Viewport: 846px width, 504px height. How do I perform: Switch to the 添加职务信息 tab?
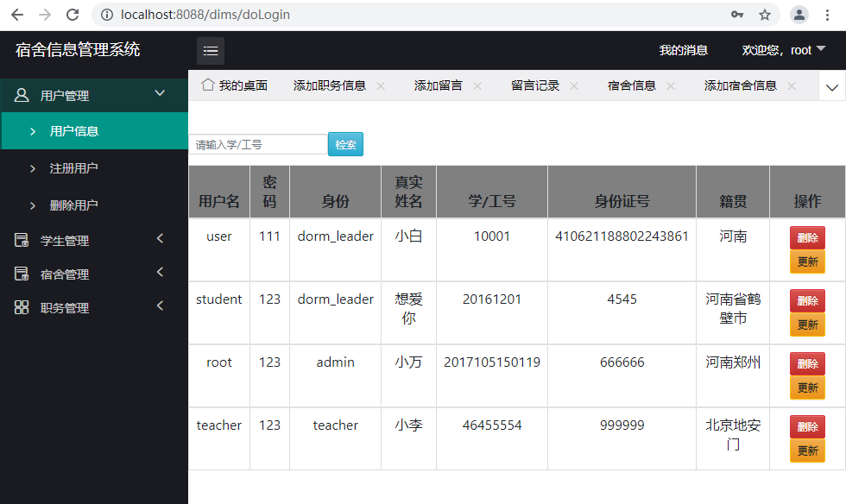coord(330,85)
